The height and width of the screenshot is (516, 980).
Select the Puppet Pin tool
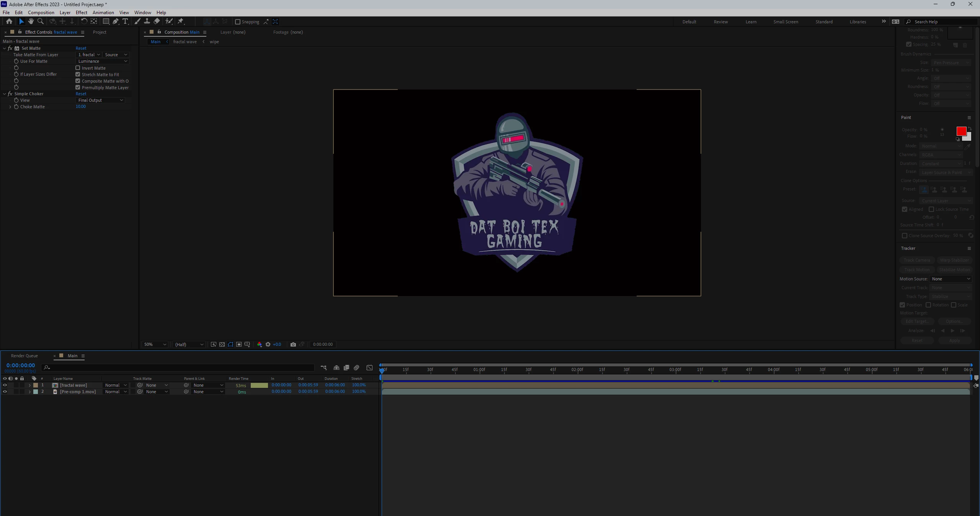[181, 21]
